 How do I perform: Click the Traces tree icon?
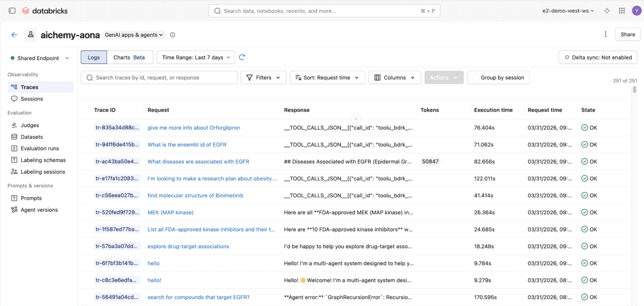tap(14, 87)
